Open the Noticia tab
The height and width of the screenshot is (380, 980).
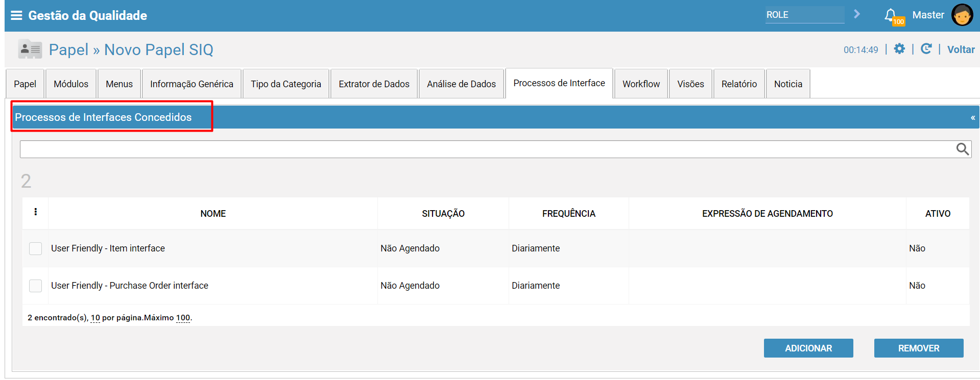[788, 84]
